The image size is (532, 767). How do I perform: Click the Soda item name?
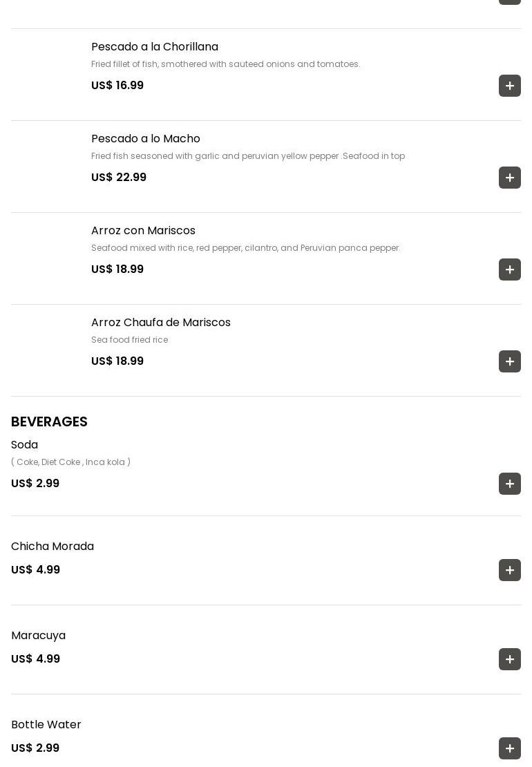[25, 445]
